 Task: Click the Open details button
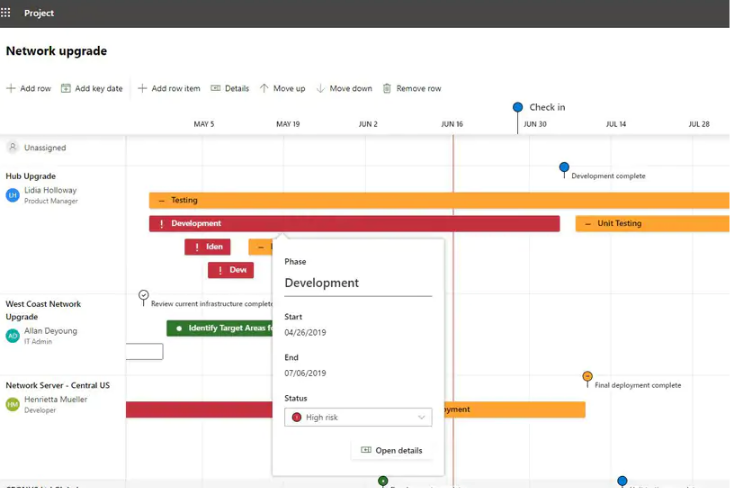pyautogui.click(x=391, y=450)
